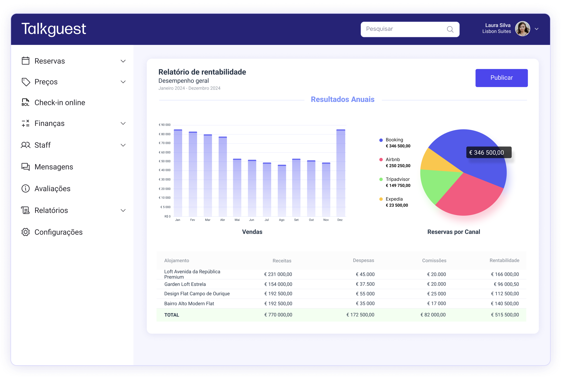Click the Preços price tag icon

point(26,82)
